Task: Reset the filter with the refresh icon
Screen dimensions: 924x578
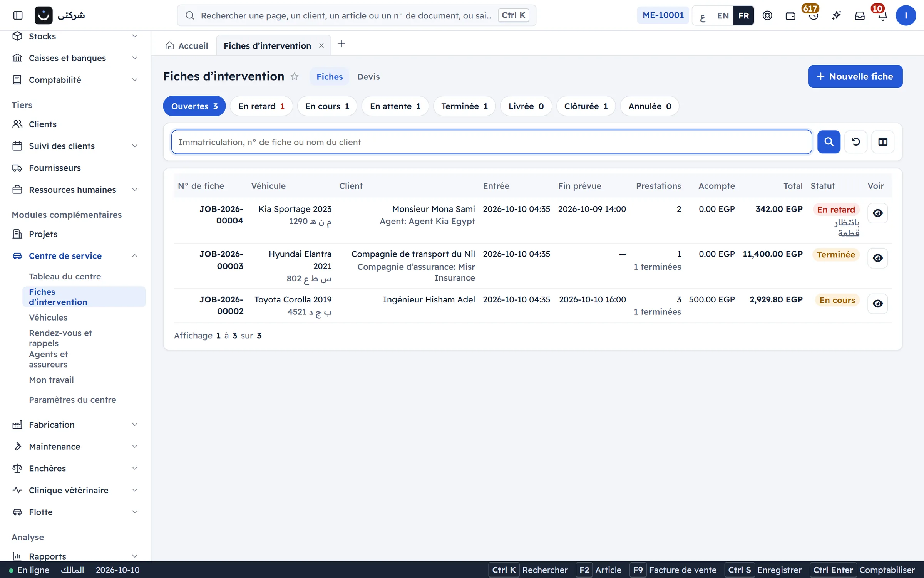Action: coord(855,142)
